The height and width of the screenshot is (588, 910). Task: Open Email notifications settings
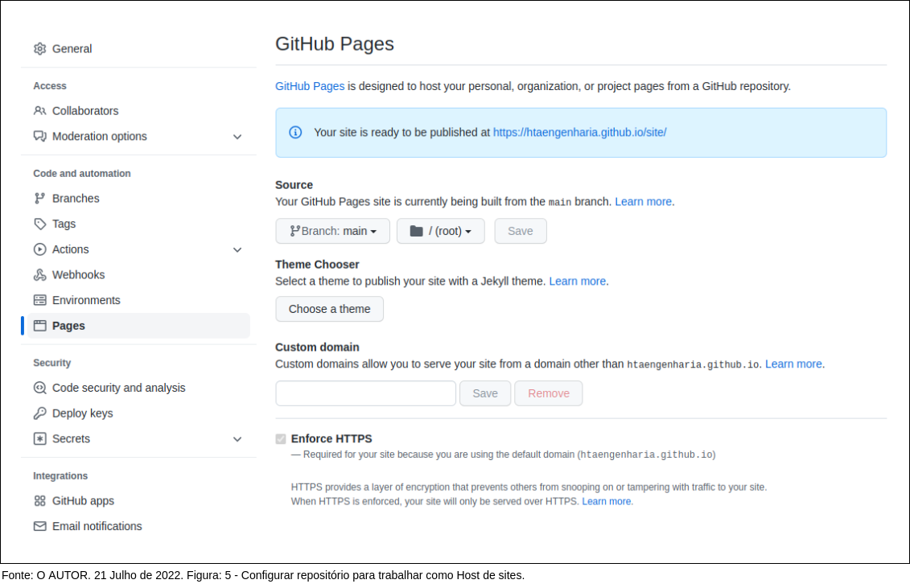coord(97,527)
